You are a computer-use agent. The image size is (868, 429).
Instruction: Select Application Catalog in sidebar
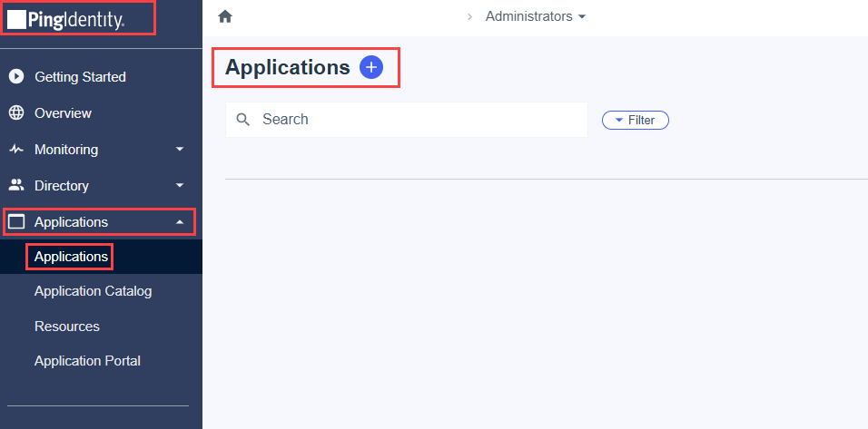pos(93,291)
